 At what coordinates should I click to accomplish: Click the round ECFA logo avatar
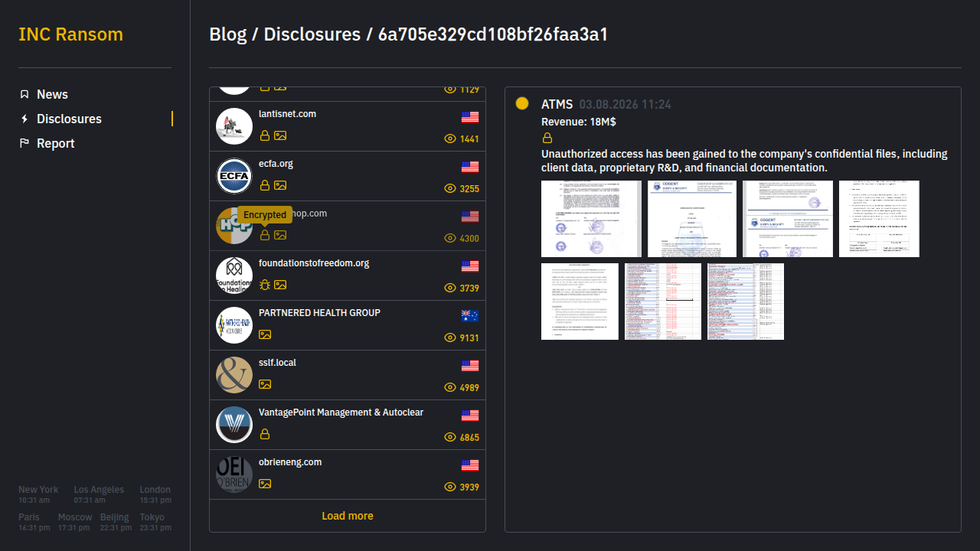(234, 176)
